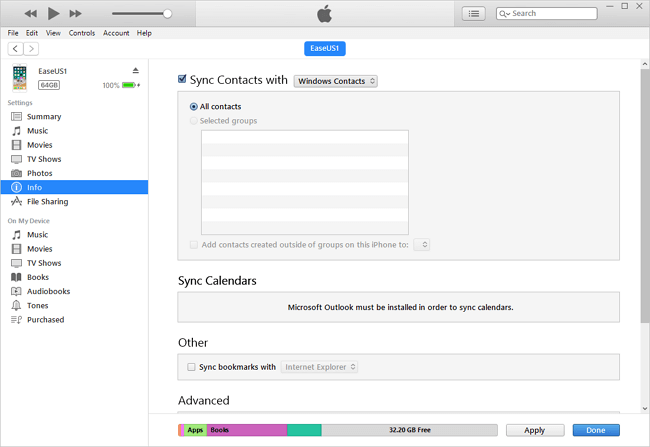Open the Windows Contacts dropdown
The height and width of the screenshot is (447, 650).
tap(335, 81)
